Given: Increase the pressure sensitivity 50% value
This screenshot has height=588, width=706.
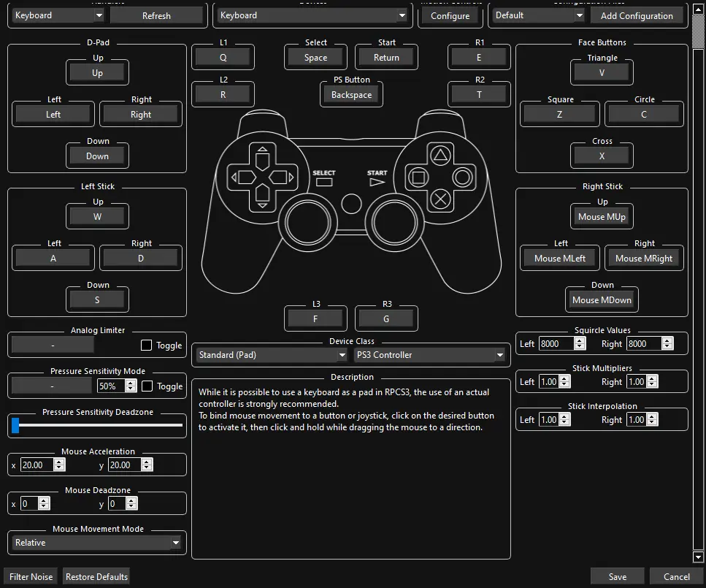Looking at the screenshot, I should pyautogui.click(x=131, y=383).
